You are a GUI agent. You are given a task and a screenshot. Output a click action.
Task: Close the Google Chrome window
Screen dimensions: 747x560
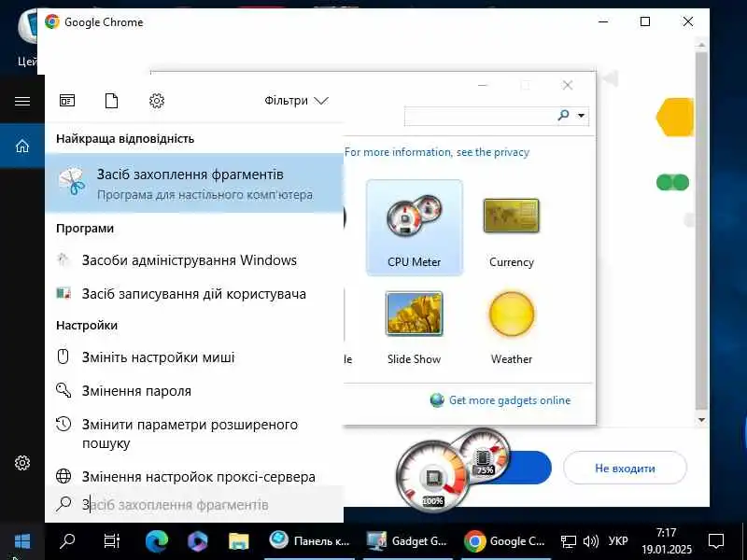[x=687, y=21]
